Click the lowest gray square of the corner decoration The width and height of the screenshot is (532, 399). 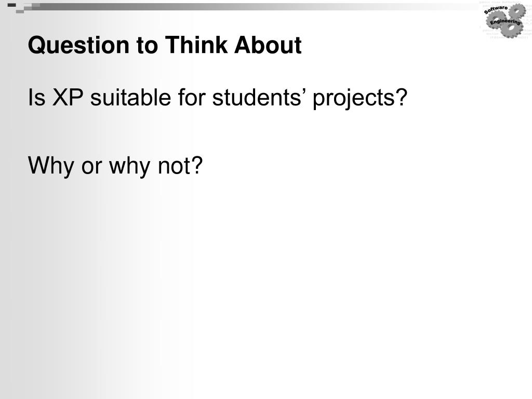20,11
